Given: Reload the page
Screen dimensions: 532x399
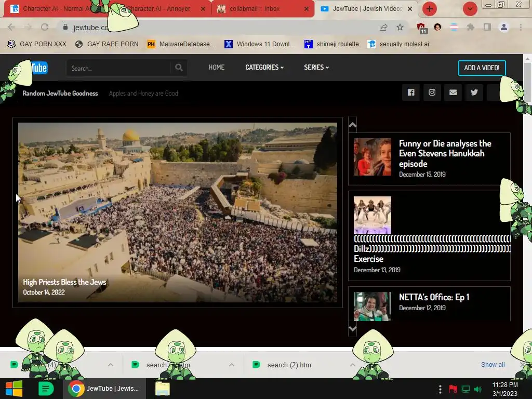Looking at the screenshot, I should [45, 27].
